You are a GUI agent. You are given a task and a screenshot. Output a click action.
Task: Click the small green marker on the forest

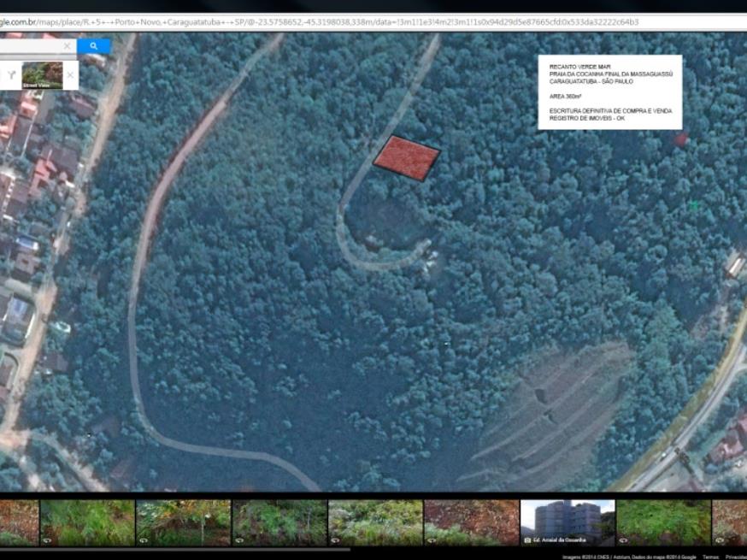click(x=695, y=205)
